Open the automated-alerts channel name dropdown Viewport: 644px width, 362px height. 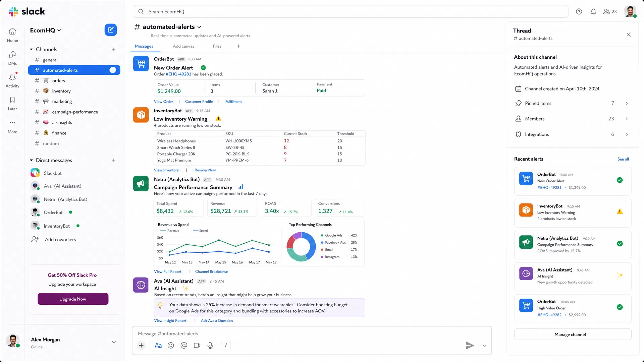pos(199,27)
